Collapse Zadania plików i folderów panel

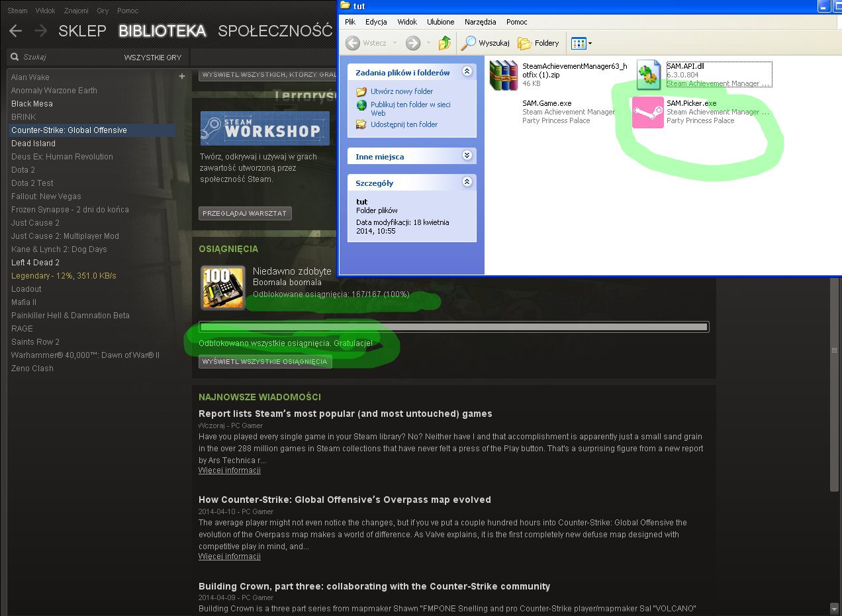(x=467, y=71)
